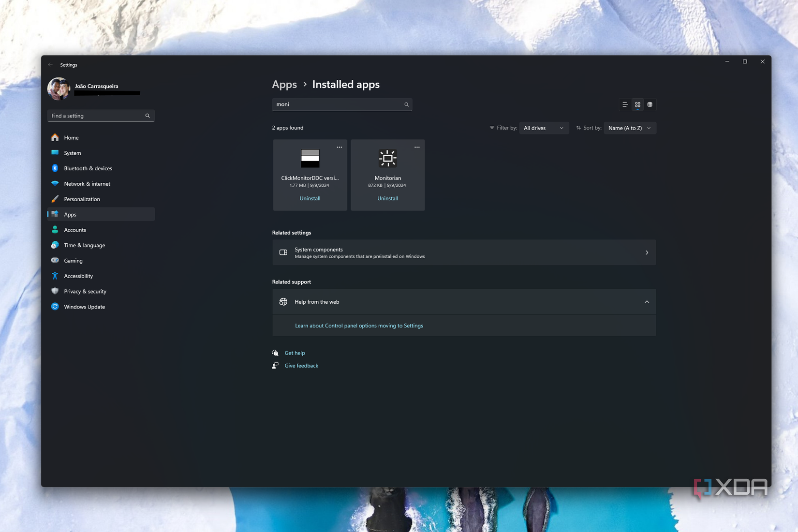The width and height of the screenshot is (798, 532).
Task: Open the Accounts settings page
Action: pyautogui.click(x=75, y=230)
